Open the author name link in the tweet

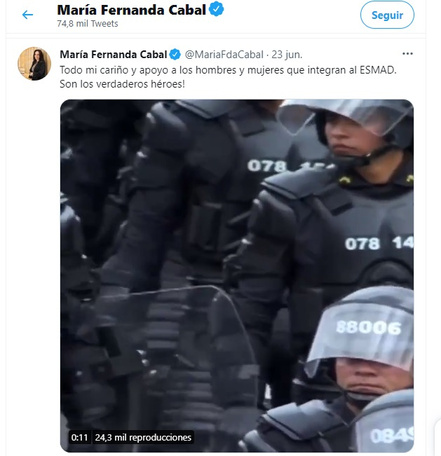point(113,54)
